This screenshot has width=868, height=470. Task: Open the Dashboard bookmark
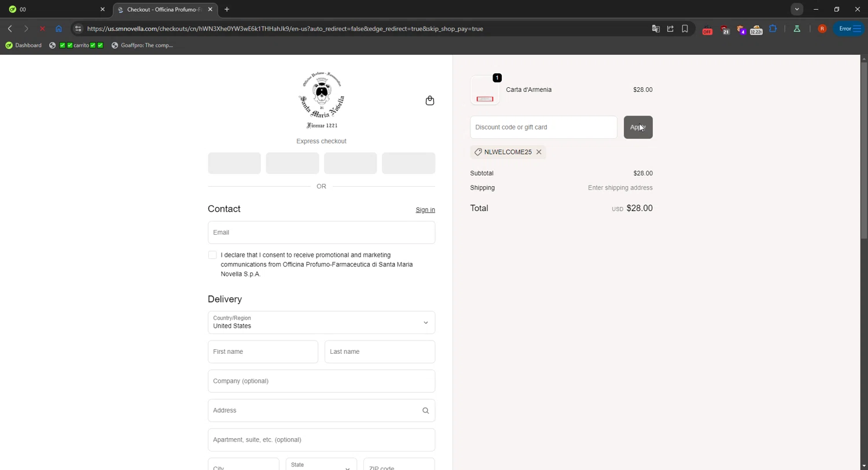(x=24, y=45)
